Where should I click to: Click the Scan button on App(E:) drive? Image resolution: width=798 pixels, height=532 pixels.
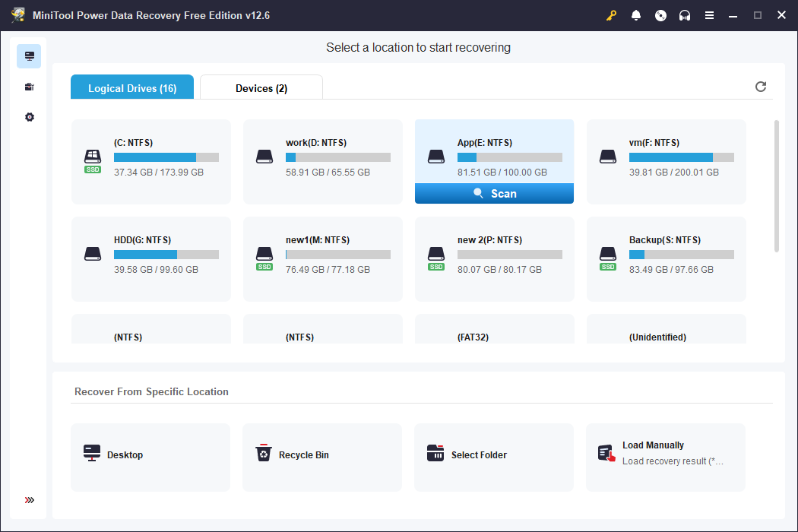click(x=494, y=193)
